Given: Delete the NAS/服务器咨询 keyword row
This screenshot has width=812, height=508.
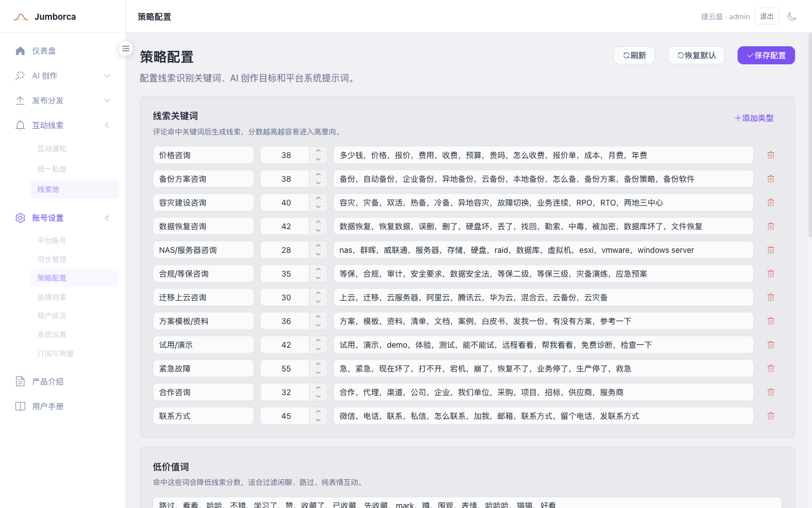Looking at the screenshot, I should (771, 250).
